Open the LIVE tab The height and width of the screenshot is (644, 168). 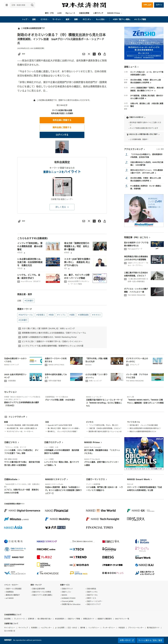pyautogui.click(x=59, y=13)
